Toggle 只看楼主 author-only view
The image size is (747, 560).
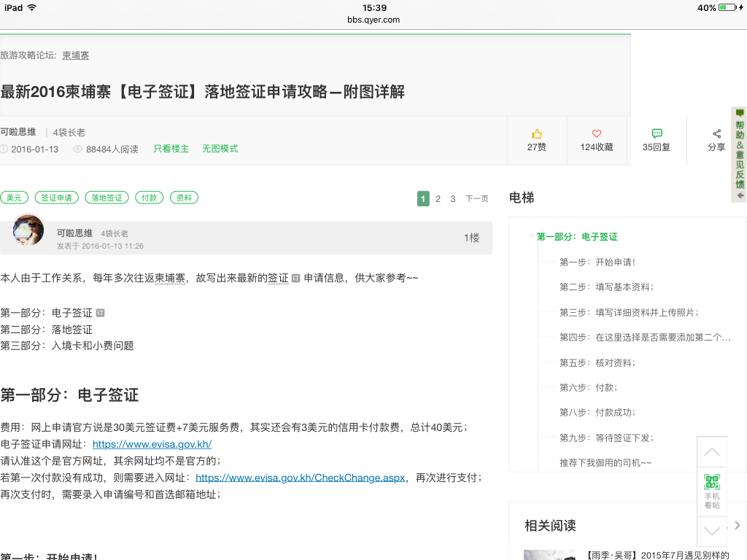(171, 149)
